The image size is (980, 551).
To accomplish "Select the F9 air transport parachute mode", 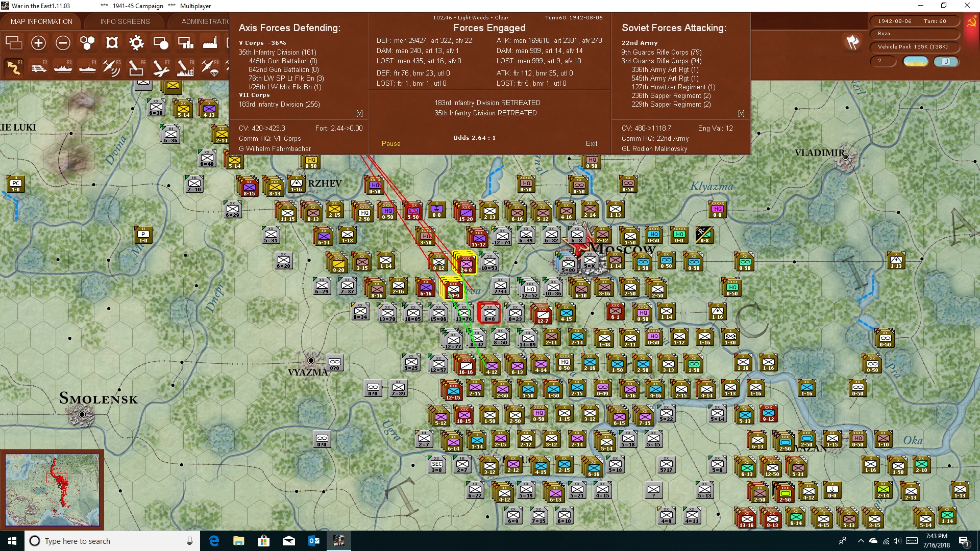I will (x=210, y=67).
